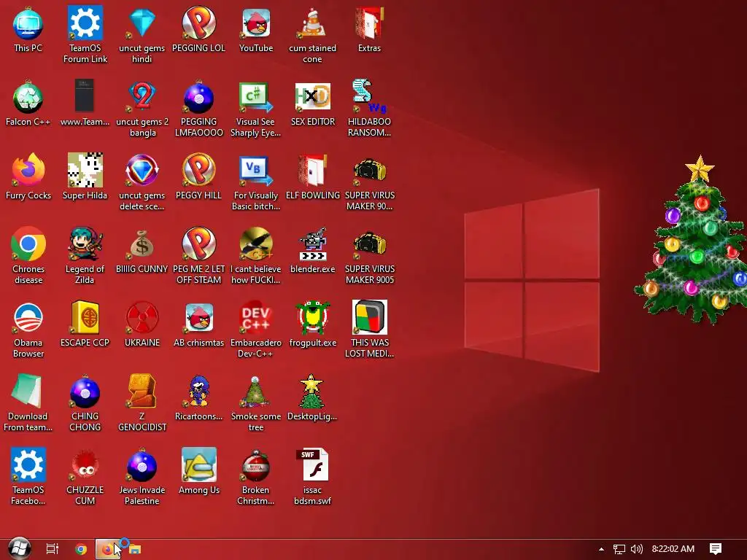Launch uncut gems hindi shortcut
This screenshot has width=747, height=560.
(142, 34)
